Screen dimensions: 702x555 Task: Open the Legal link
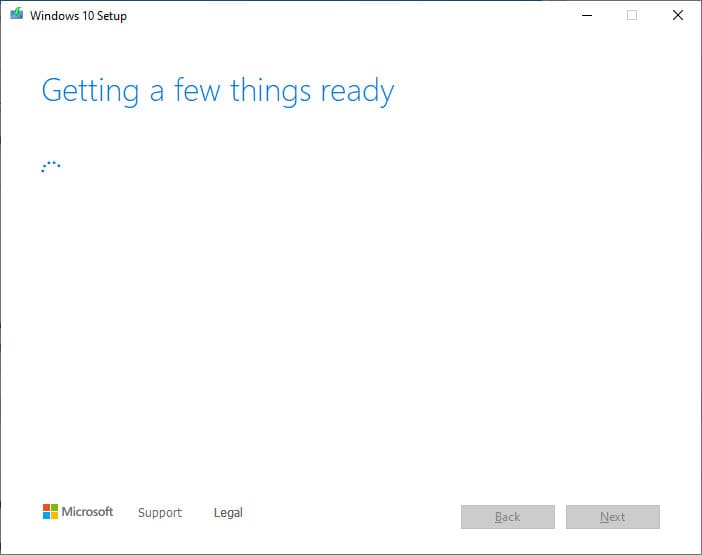point(228,513)
